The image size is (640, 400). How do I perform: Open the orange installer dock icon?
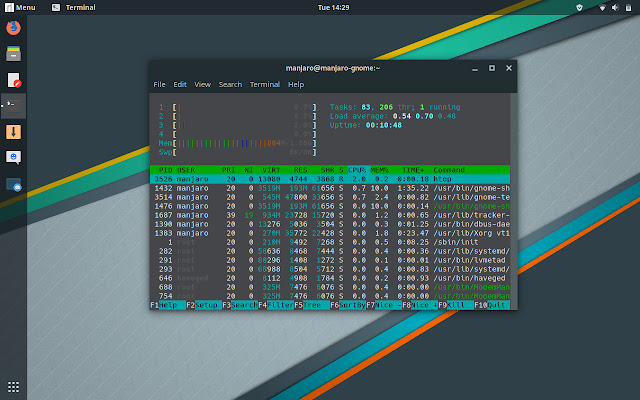coord(13,132)
